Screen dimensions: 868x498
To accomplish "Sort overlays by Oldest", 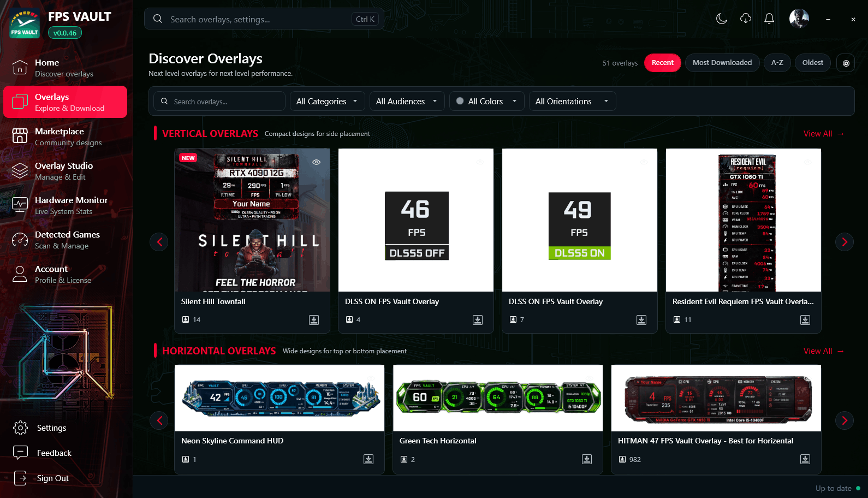I will pos(813,63).
